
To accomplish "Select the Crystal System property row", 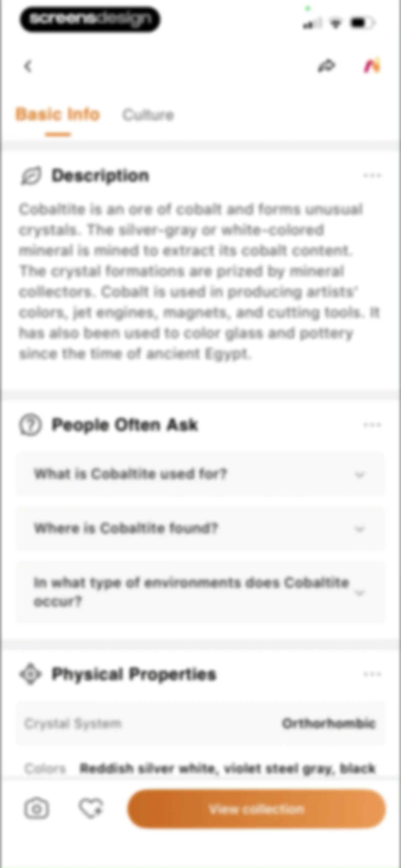I will [200, 723].
